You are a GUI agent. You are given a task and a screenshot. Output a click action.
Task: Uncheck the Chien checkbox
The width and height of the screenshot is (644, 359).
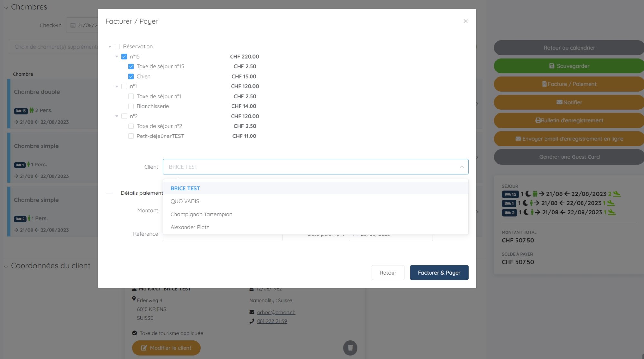[x=131, y=76]
